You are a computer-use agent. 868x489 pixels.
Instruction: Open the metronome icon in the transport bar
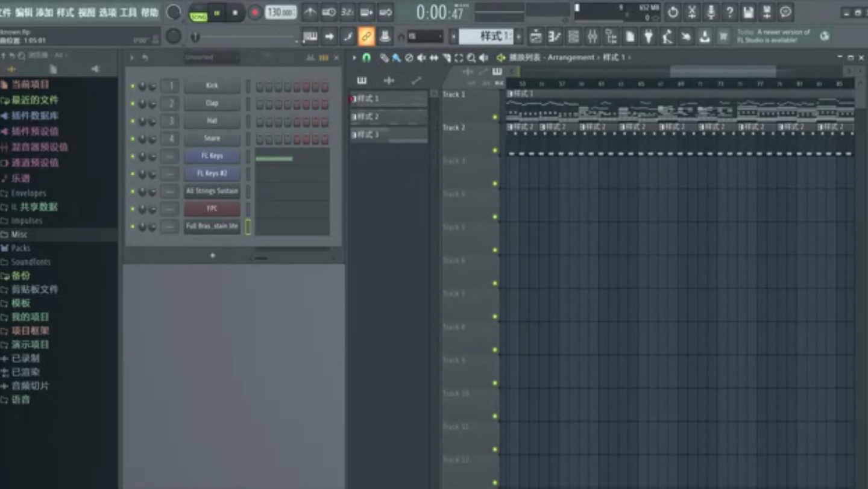point(310,11)
